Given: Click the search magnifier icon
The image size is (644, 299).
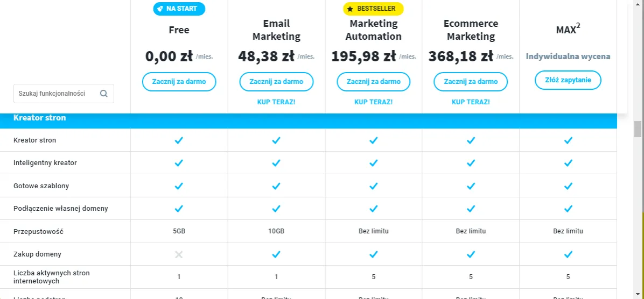Looking at the screenshot, I should point(104,93).
